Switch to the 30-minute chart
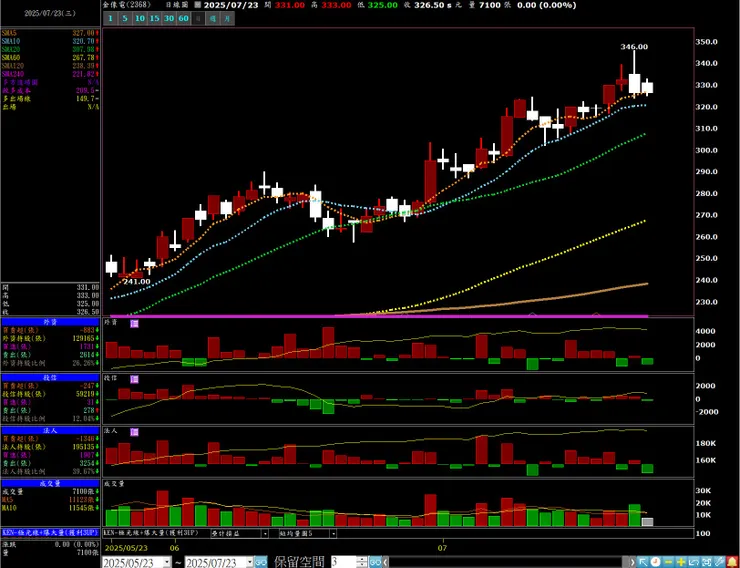740x568 pixels. coord(169,18)
